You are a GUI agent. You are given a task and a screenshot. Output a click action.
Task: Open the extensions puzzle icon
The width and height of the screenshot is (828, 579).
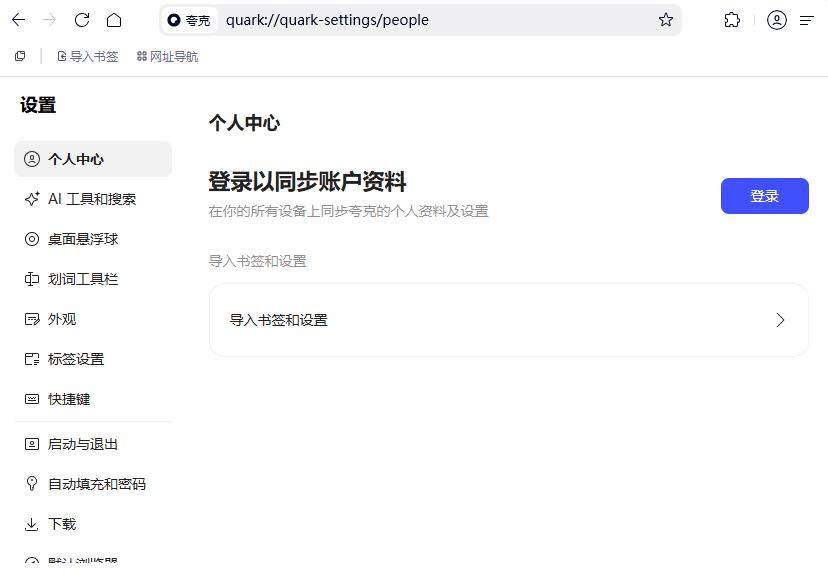pos(732,20)
